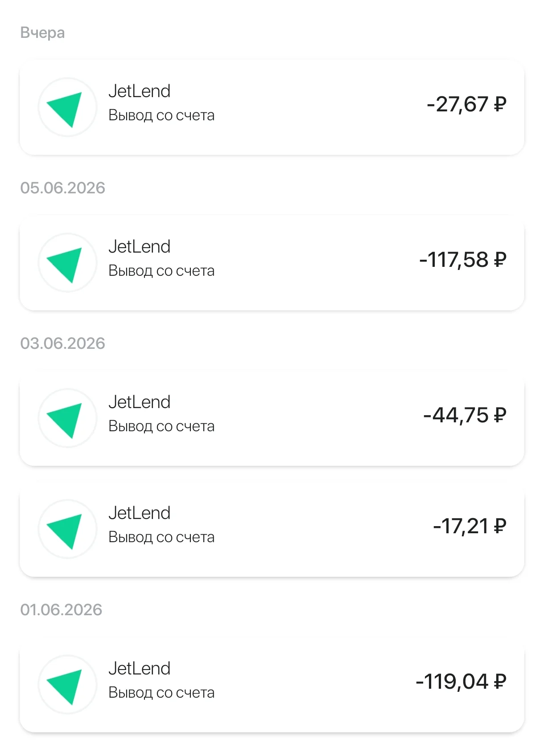Open the -117,58 ₽ withdrawal card
The height and width of the screenshot is (756, 544).
click(272, 263)
